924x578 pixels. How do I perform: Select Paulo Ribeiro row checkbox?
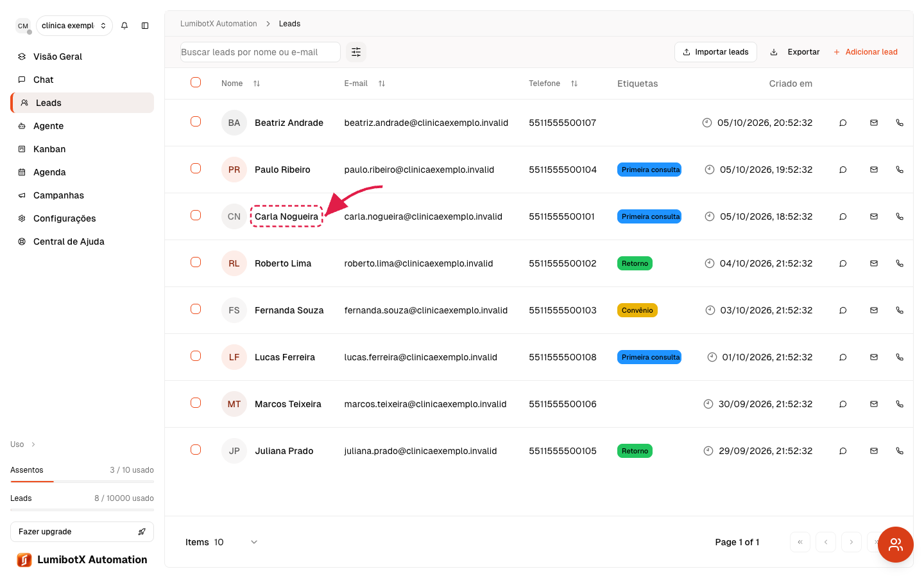click(196, 168)
